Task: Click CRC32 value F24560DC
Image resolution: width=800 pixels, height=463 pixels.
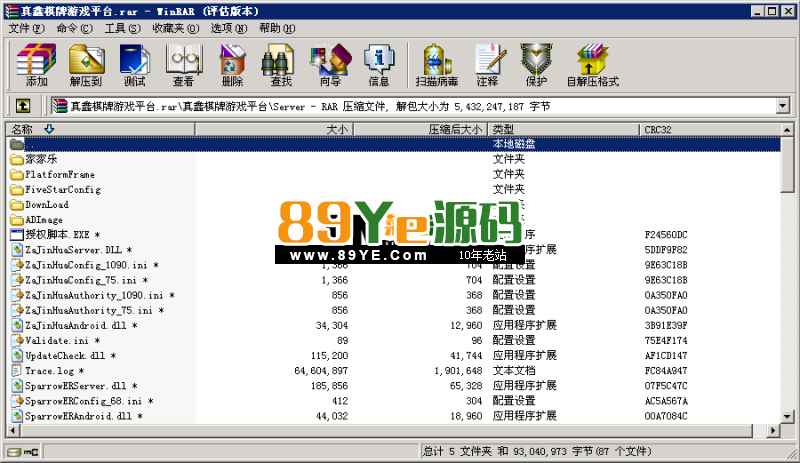Action: (666, 235)
